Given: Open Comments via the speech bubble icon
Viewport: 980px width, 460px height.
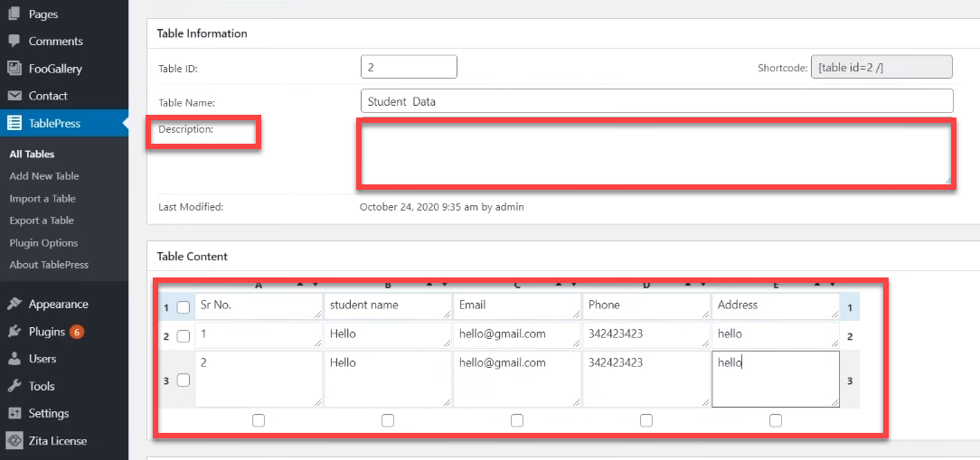Looking at the screenshot, I should click(x=14, y=41).
